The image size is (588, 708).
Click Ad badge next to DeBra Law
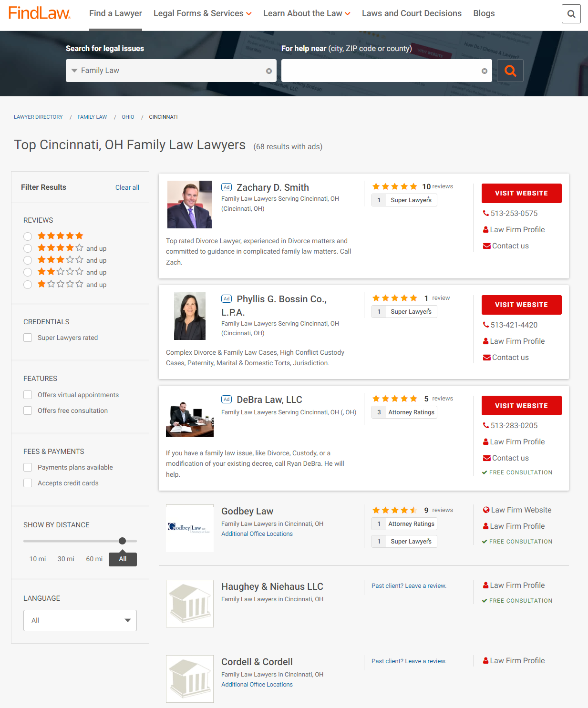[x=227, y=400]
